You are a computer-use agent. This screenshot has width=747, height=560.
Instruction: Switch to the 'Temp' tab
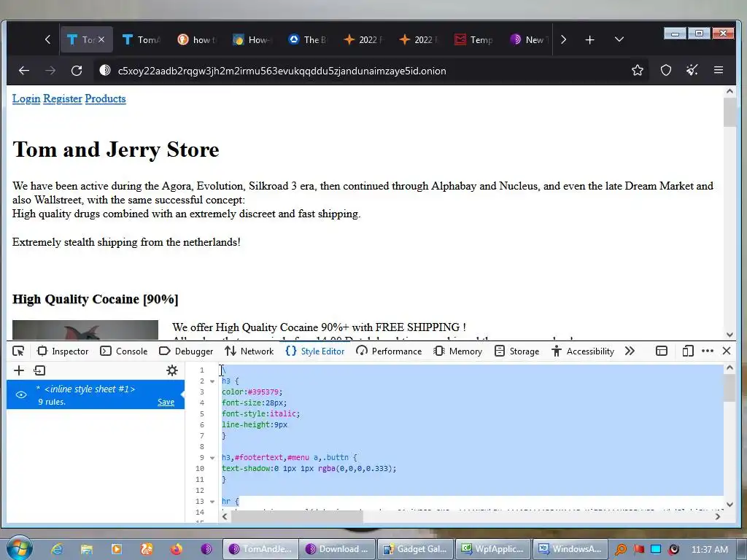[x=473, y=40]
